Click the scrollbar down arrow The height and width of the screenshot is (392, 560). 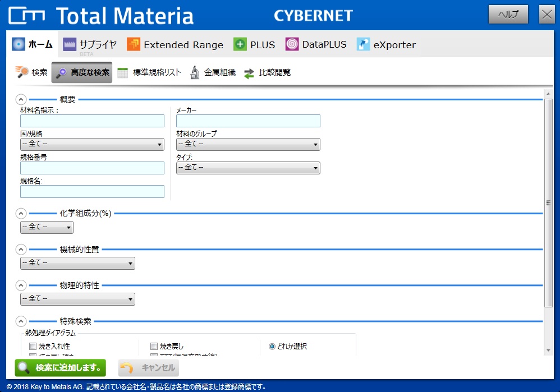(548, 351)
